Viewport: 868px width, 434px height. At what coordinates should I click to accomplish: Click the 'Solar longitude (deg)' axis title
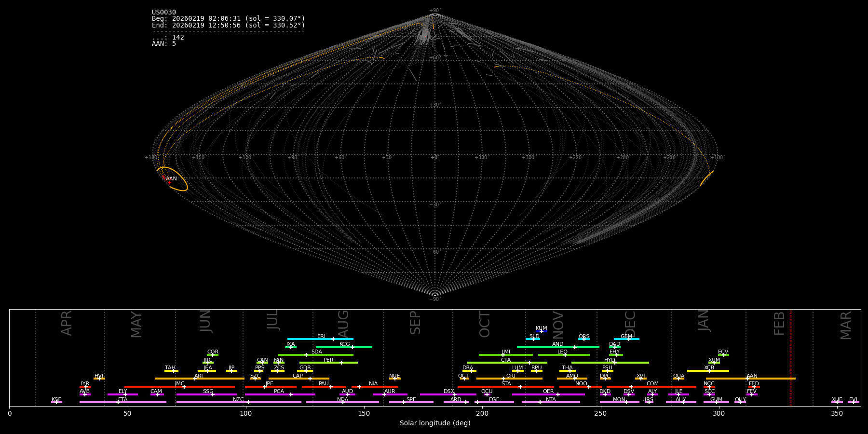pos(435,423)
